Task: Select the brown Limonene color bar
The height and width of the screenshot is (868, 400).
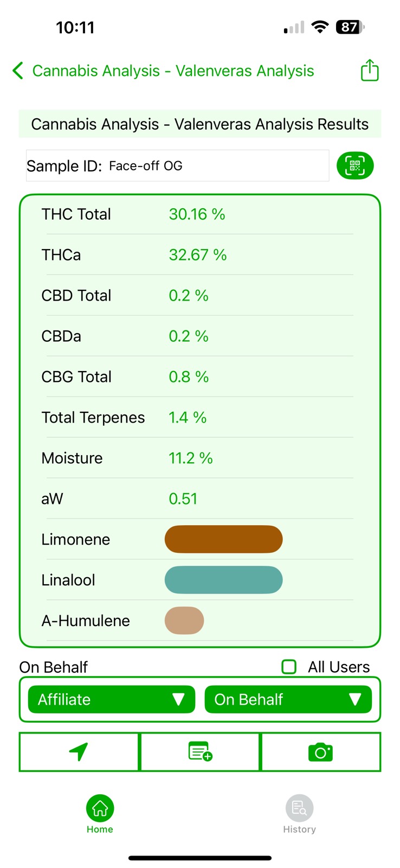Action: [223, 539]
